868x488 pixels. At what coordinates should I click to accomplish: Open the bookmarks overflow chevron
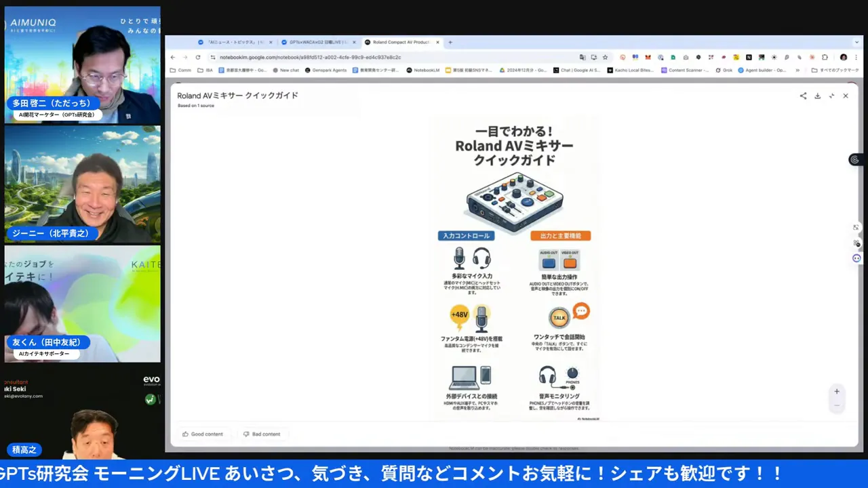click(x=796, y=70)
